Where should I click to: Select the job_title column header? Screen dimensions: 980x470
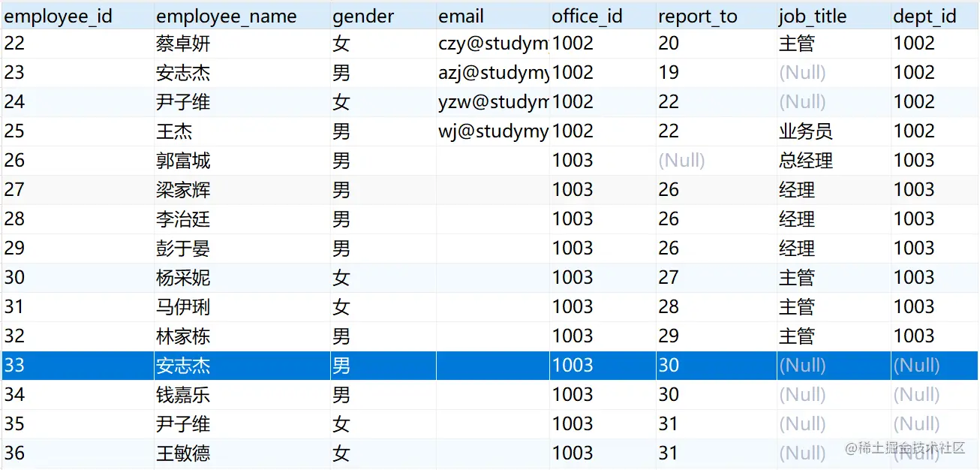pos(834,16)
